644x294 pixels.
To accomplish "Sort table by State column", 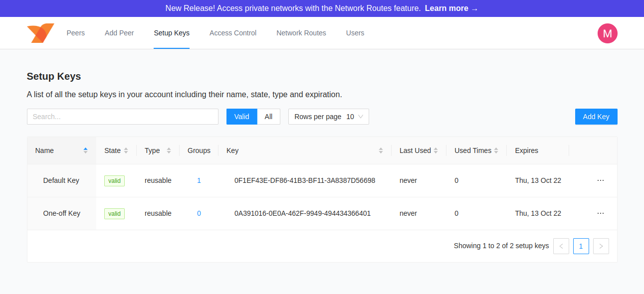I will tap(126, 150).
